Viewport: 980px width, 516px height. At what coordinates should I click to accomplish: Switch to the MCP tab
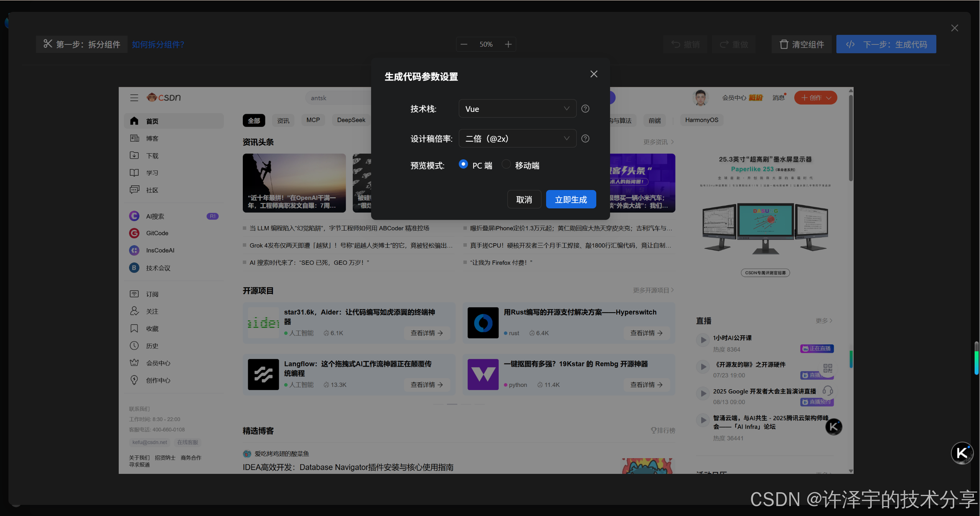click(x=312, y=120)
